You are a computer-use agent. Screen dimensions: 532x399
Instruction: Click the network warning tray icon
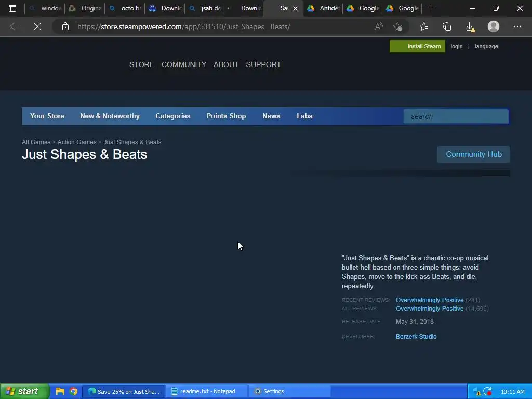tap(476, 392)
